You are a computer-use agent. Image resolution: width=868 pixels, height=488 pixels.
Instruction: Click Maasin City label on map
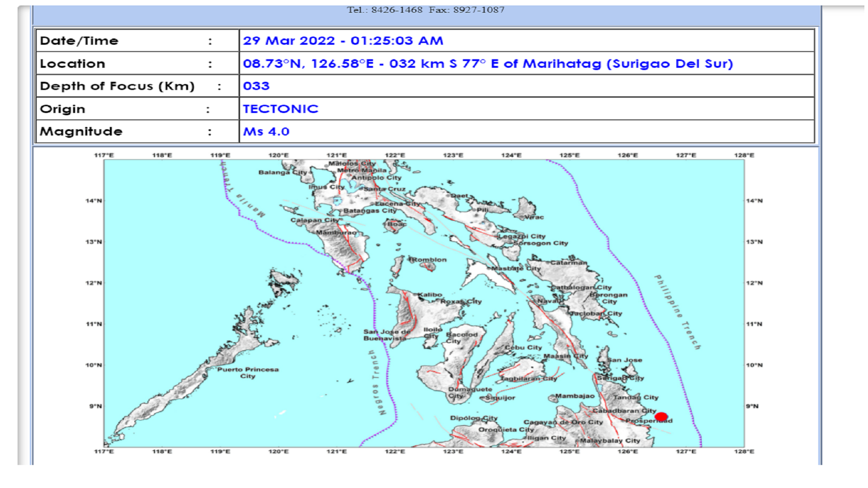click(566, 356)
